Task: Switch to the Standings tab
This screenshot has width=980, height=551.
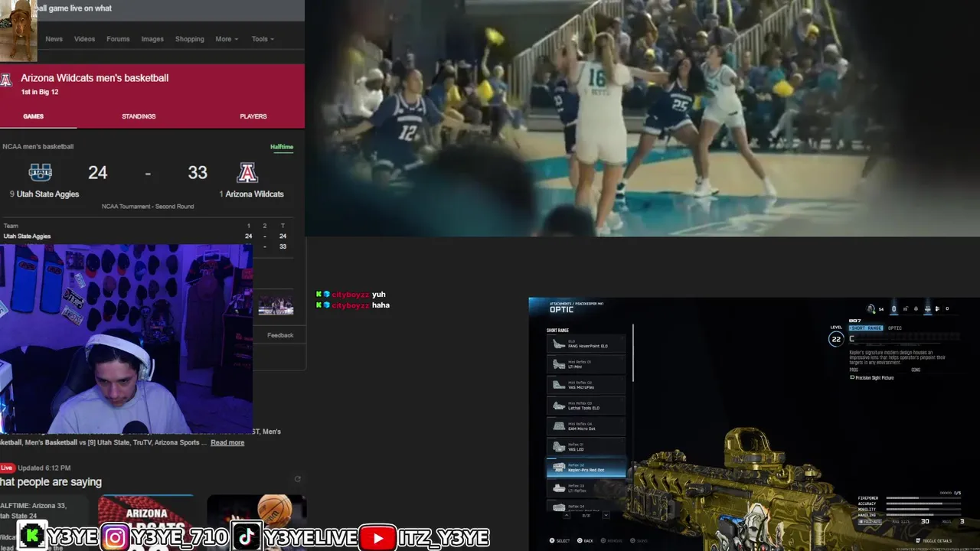Action: tap(139, 116)
